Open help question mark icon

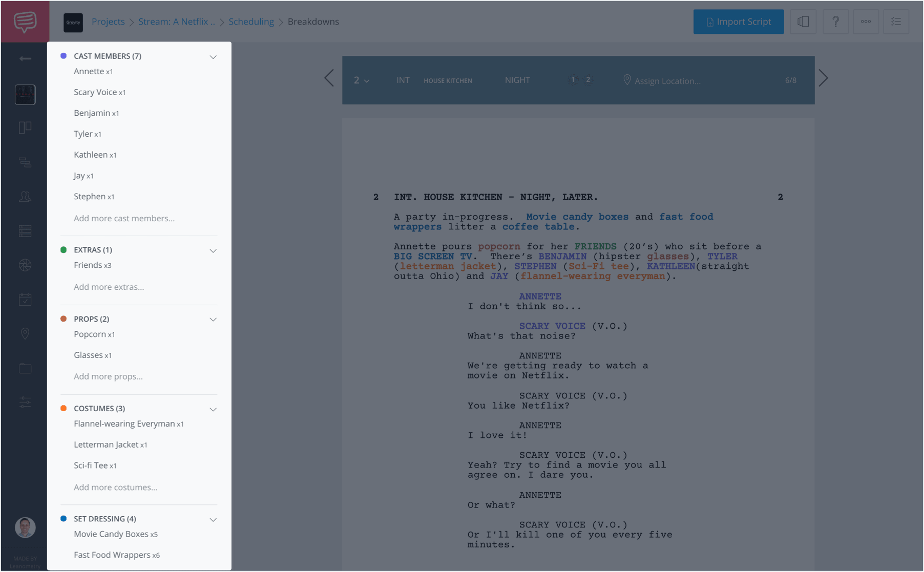point(835,22)
